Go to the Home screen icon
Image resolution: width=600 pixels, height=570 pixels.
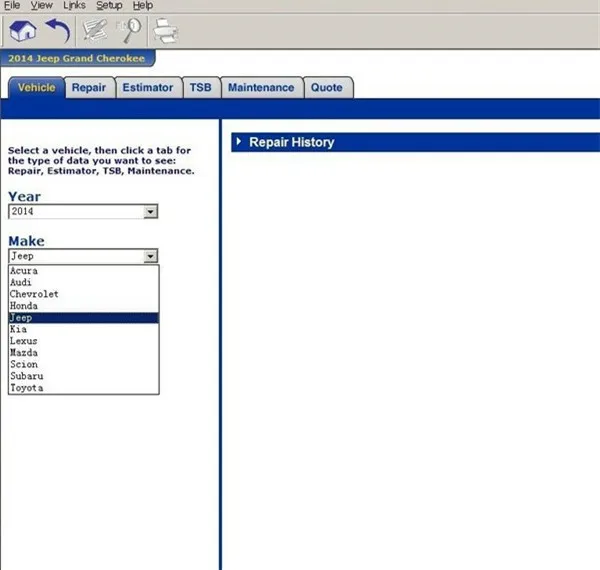click(23, 31)
